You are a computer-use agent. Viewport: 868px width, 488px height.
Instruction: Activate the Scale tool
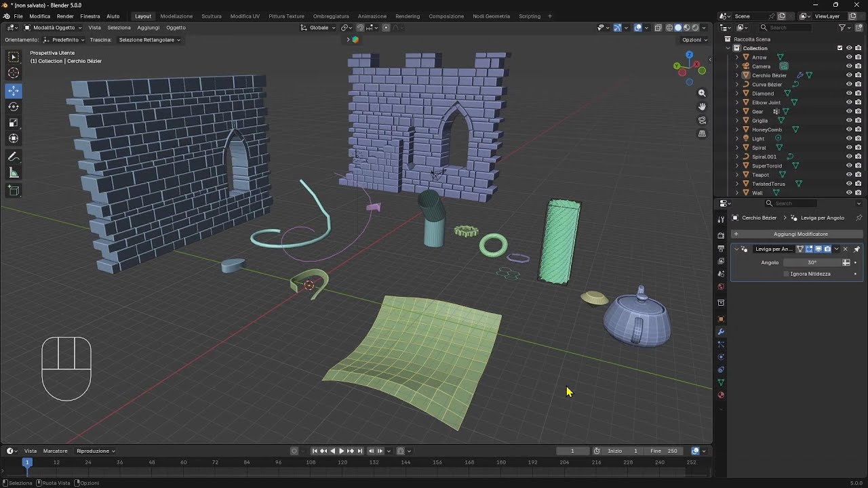pyautogui.click(x=14, y=123)
